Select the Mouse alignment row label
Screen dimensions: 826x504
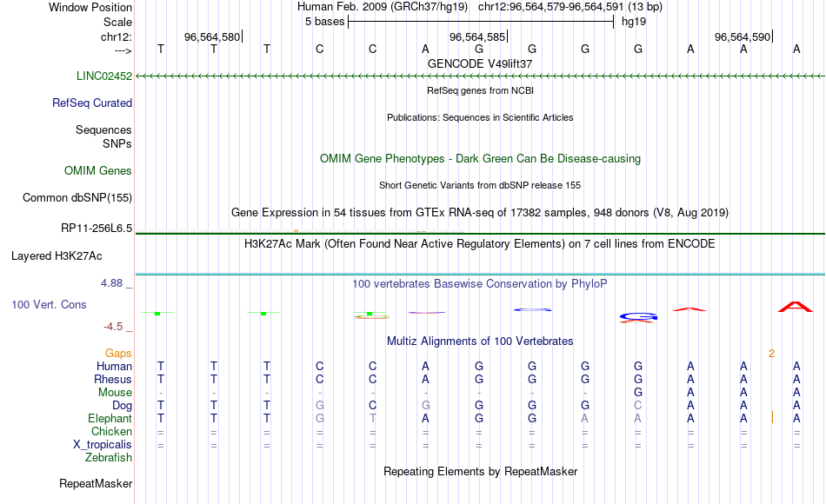[x=116, y=393]
